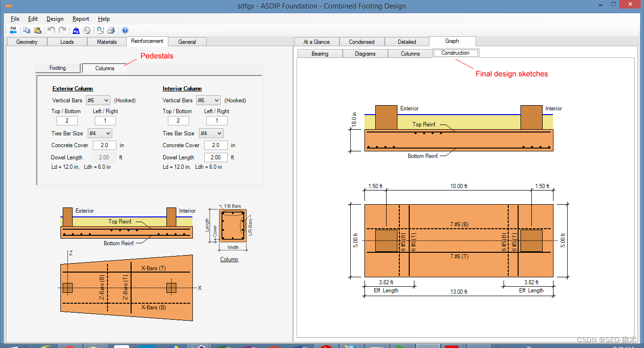This screenshot has width=644, height=348.
Task: Click the PM back-arrow toolbar icon
Action: 13,30
